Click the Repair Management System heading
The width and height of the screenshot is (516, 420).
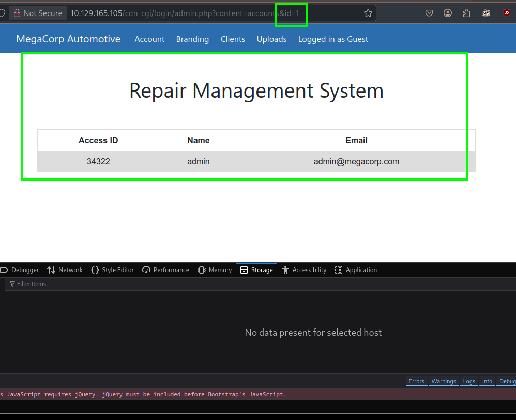click(256, 91)
